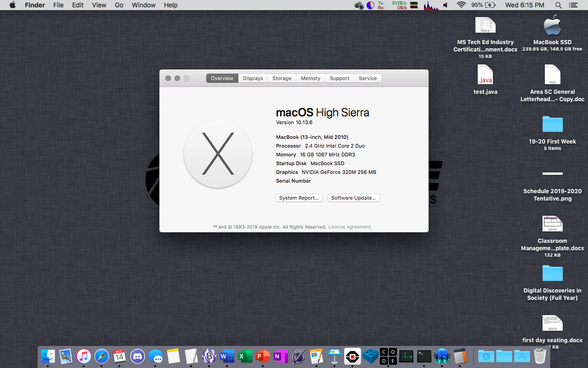This screenshot has height=368, width=588.
Task: Launch Microsoft PowerPoint from Dock
Action: tap(263, 356)
